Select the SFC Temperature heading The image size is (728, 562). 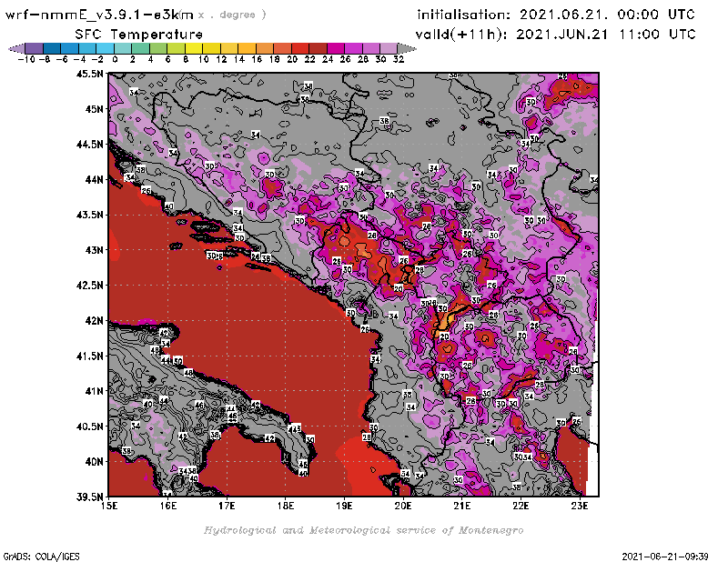pos(139,35)
